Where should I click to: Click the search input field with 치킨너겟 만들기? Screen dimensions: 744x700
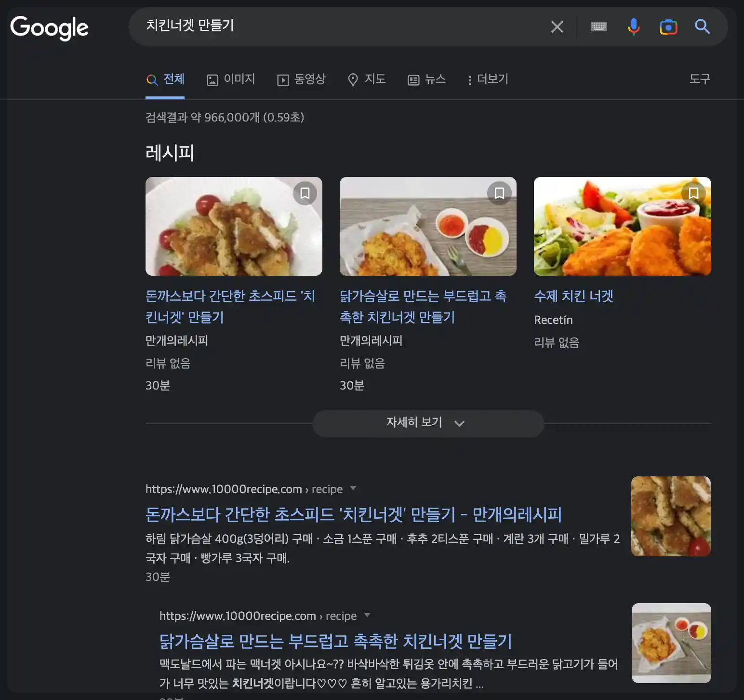337,27
